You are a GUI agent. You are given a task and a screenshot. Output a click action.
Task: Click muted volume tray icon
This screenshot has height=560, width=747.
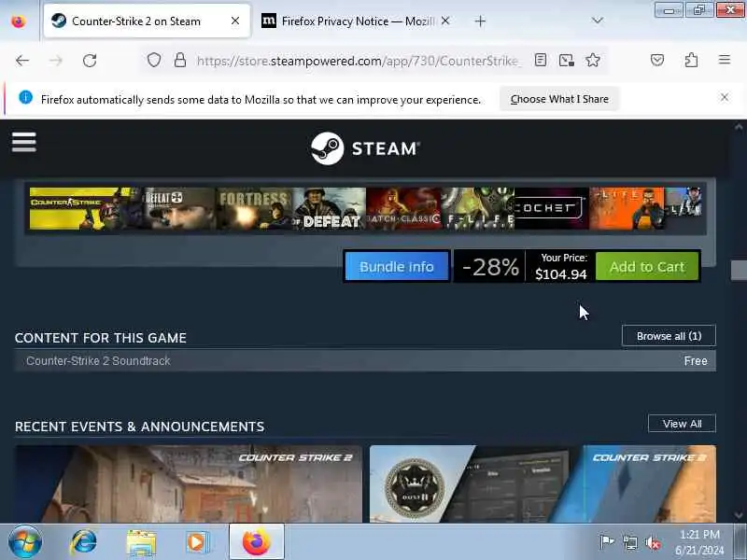pos(652,542)
